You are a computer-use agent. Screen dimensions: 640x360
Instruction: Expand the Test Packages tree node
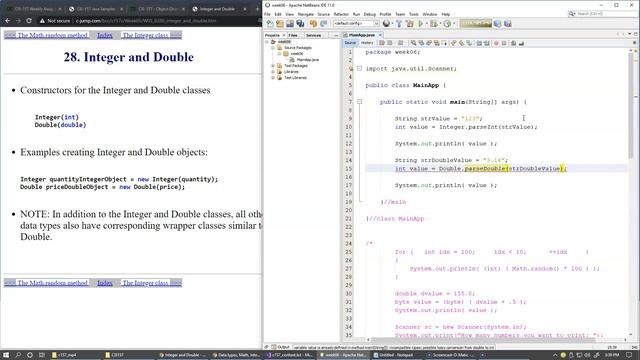tap(273, 66)
